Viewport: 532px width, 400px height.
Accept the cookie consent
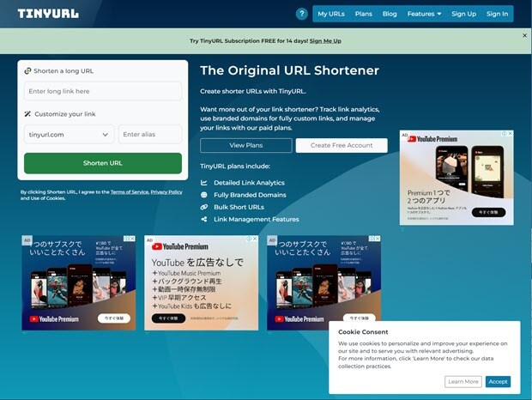498,382
